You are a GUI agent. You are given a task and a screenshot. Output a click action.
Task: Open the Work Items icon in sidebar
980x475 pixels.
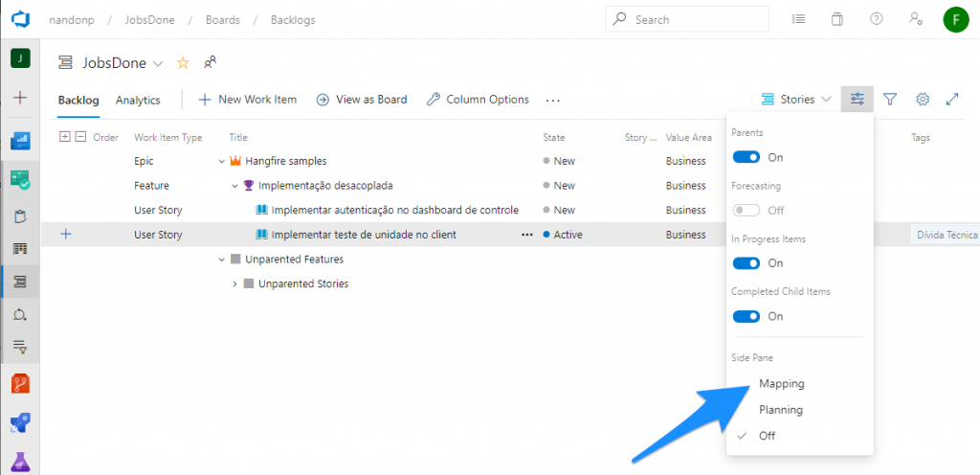[20, 216]
